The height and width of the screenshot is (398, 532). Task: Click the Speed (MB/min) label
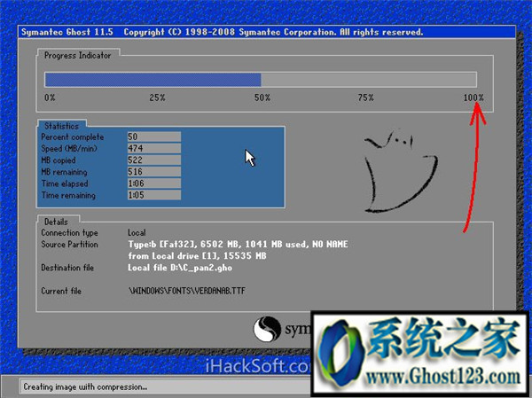click(x=69, y=149)
